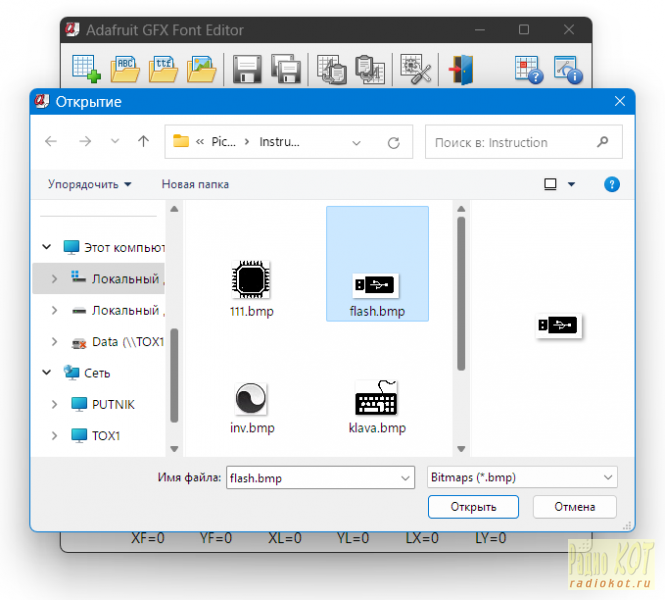Expand the view mode options arrow

(x=572, y=184)
